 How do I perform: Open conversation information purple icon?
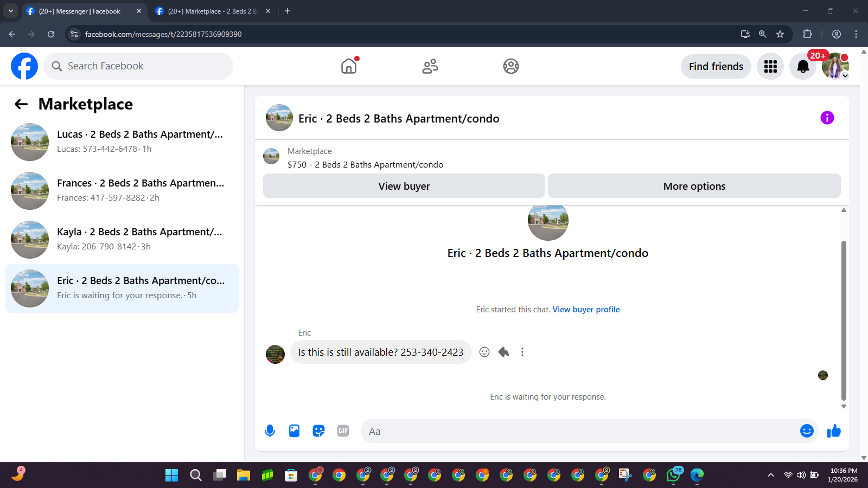coord(827,118)
